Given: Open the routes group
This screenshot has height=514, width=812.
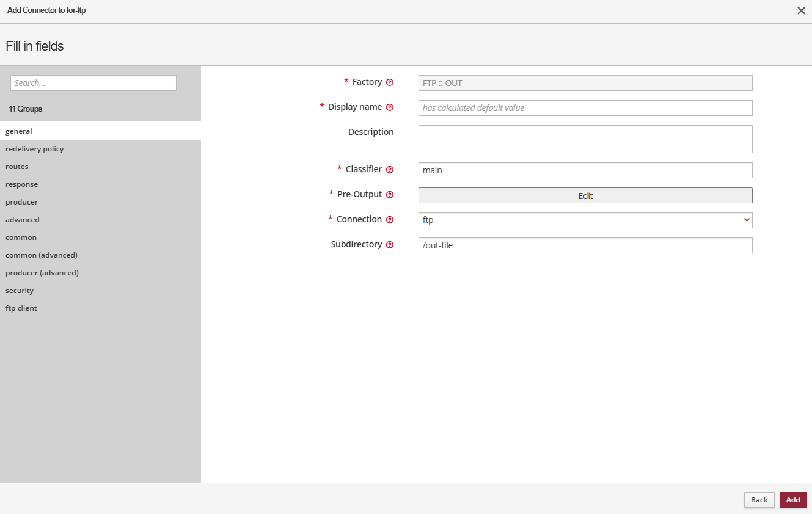Looking at the screenshot, I should click(17, 167).
